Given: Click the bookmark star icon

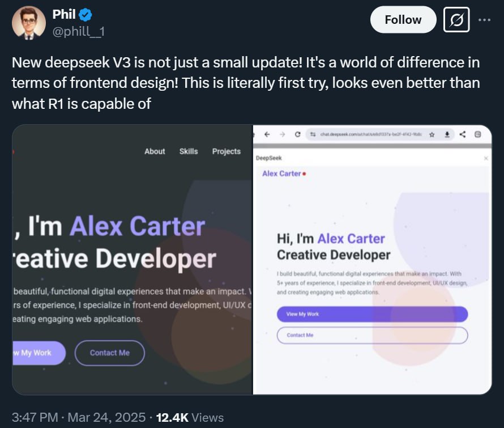Looking at the screenshot, I should pos(432,134).
